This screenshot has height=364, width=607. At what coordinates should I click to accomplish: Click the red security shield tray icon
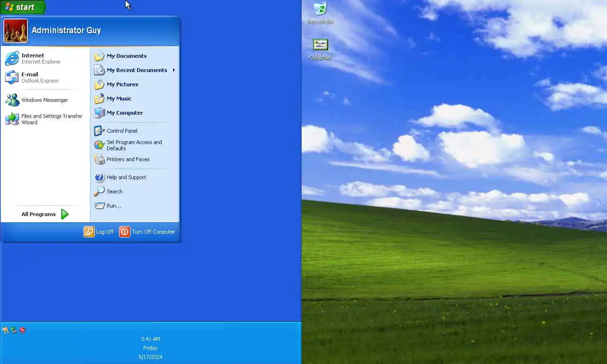[22, 330]
